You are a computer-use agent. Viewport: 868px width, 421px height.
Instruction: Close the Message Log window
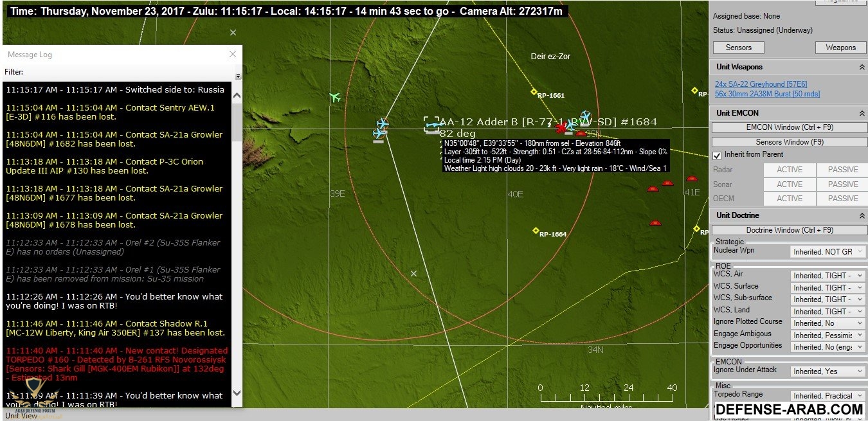click(x=233, y=55)
